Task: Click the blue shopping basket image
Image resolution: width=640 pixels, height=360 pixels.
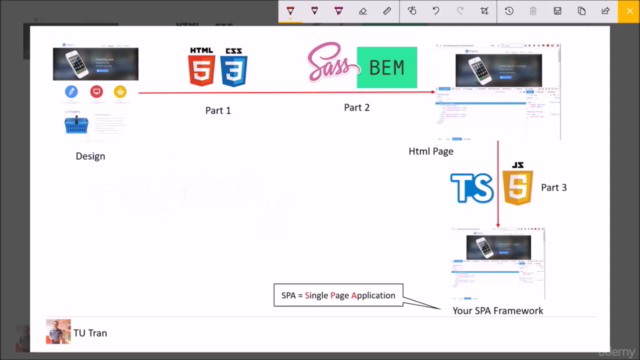Action: click(x=76, y=124)
